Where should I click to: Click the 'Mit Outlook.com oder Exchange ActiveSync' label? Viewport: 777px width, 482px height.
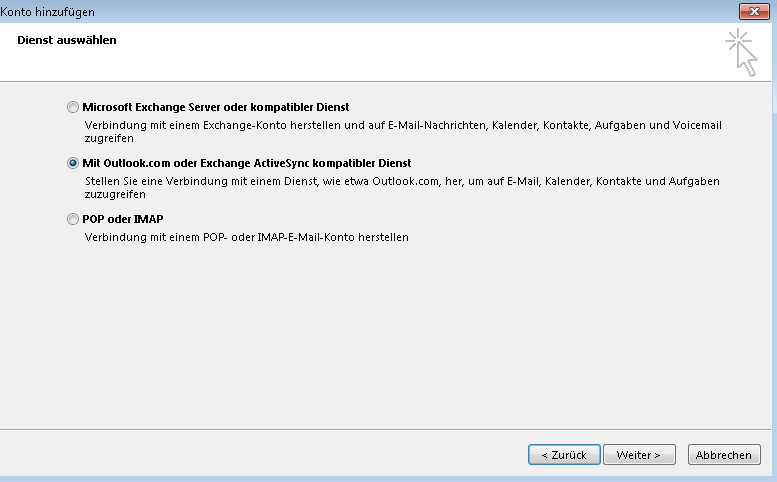247,163
